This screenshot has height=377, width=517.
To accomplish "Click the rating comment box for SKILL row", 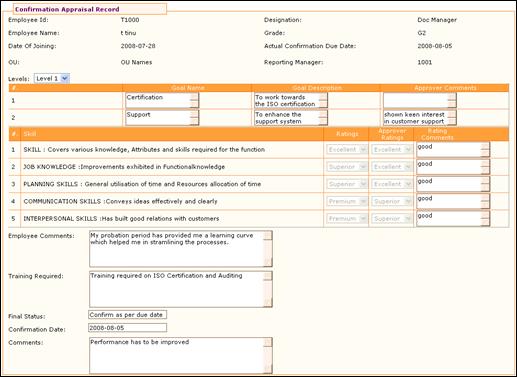I will [453, 150].
